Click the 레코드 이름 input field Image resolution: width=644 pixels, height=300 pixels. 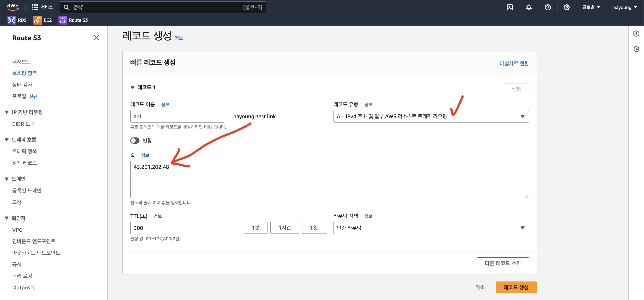tap(177, 116)
